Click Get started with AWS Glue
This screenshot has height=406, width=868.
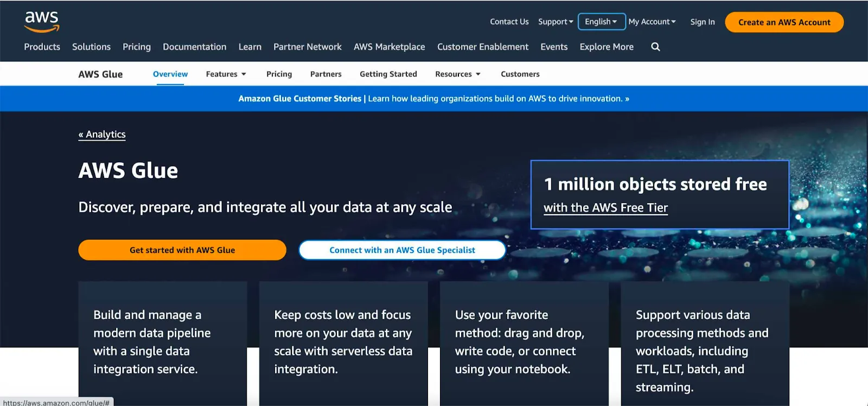(182, 250)
